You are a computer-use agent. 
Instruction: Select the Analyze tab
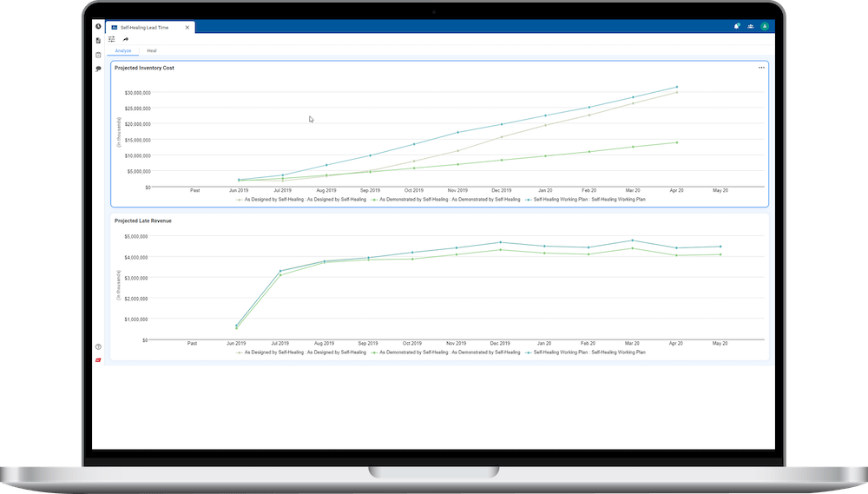pyautogui.click(x=123, y=51)
